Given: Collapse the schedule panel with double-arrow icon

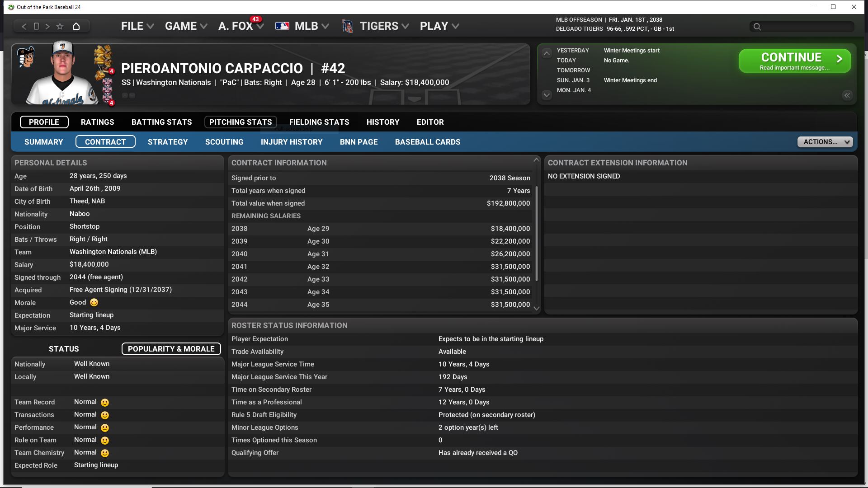Looking at the screenshot, I should pos(847,95).
